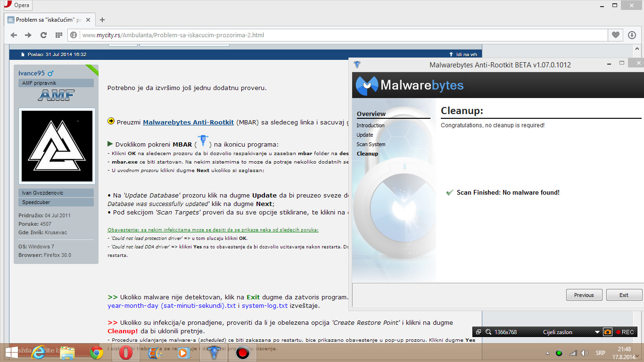
Task: Open the volume speaker tray icon
Action: click(585, 353)
